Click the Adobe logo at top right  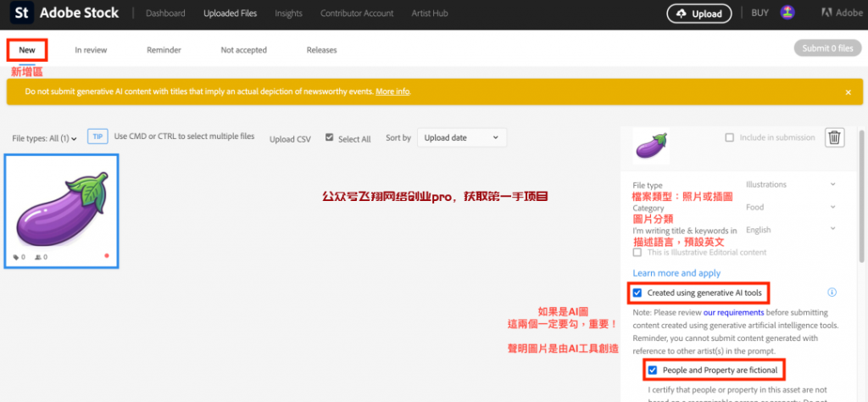(842, 13)
